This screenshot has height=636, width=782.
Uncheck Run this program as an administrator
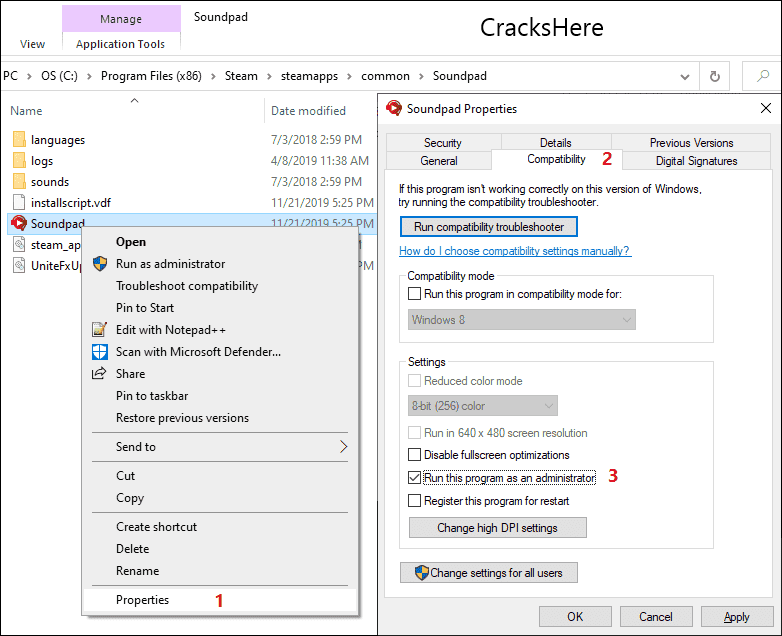(414, 477)
